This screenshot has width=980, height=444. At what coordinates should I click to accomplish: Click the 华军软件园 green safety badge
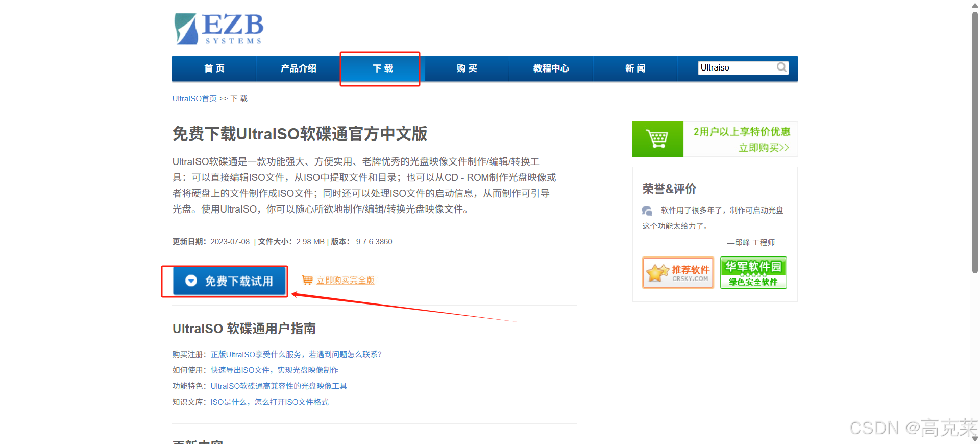tap(753, 272)
